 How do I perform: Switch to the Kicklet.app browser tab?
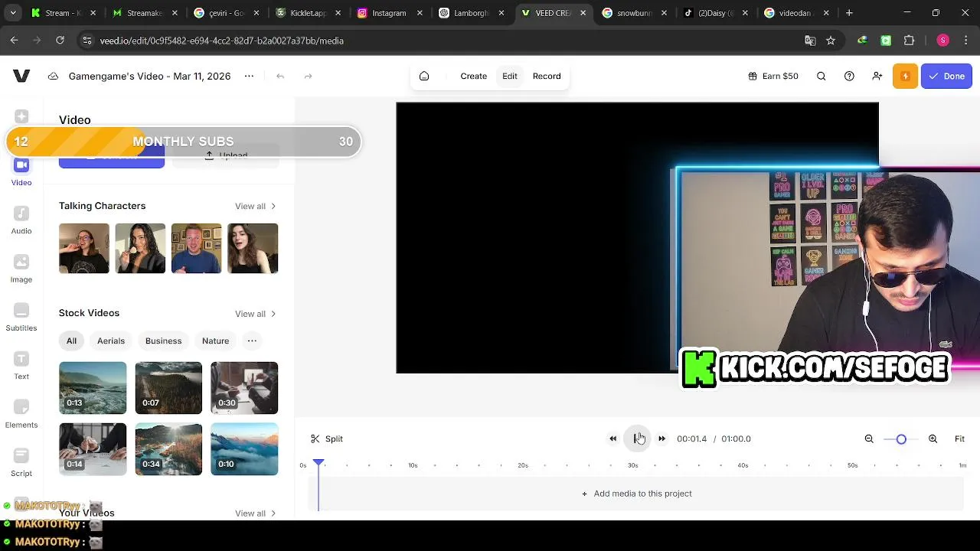click(309, 13)
